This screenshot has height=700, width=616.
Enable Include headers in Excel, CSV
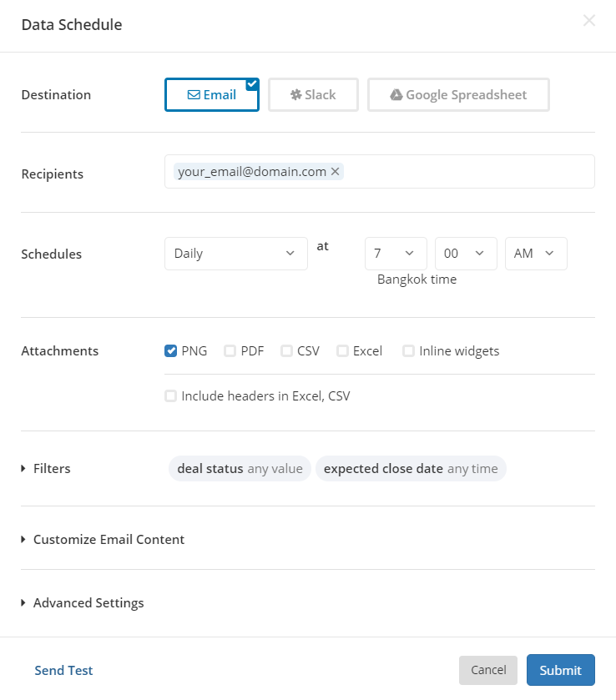pos(170,396)
